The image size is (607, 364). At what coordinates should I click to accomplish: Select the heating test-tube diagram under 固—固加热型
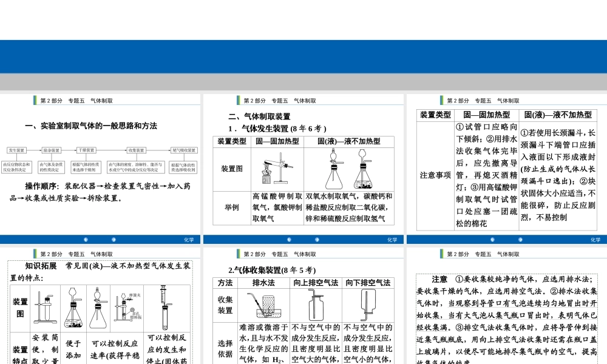tap(275, 170)
